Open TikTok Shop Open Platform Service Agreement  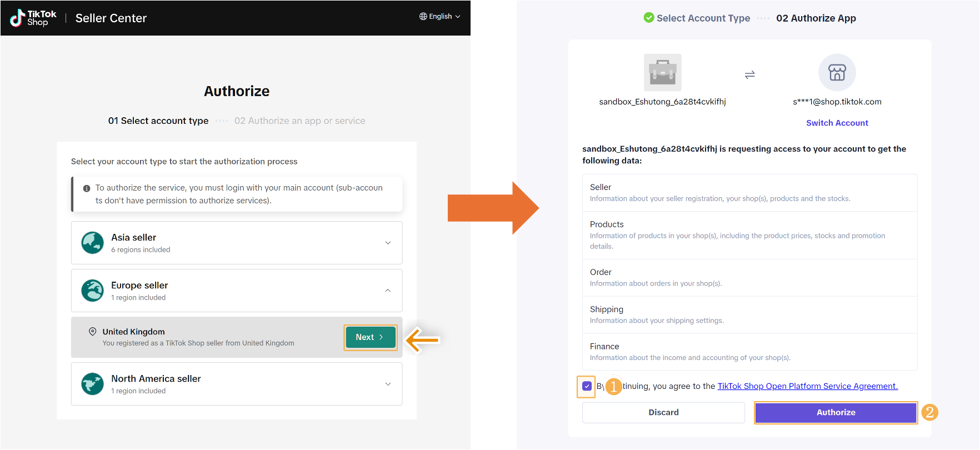tap(807, 386)
